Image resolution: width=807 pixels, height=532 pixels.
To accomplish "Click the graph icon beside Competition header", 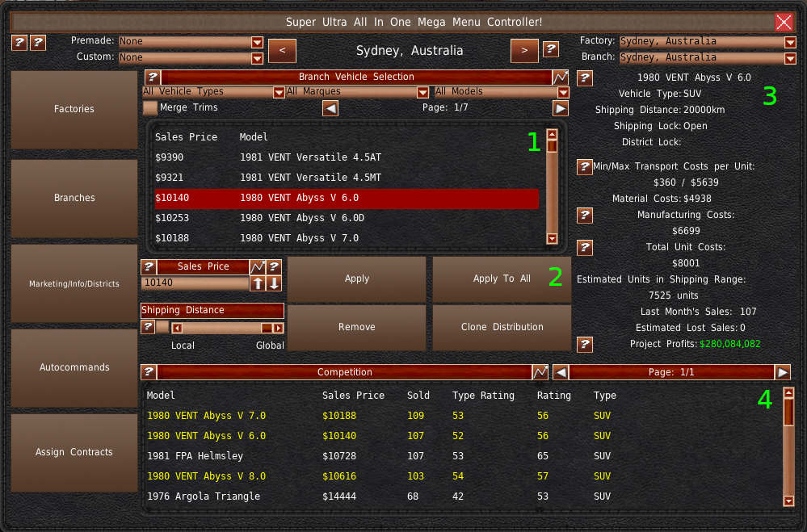I will tap(540, 372).
